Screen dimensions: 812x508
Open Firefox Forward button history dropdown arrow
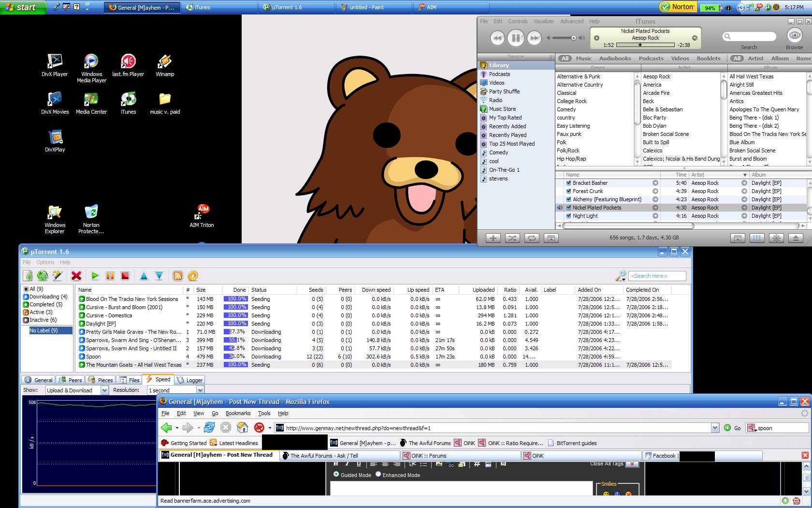tap(198, 428)
